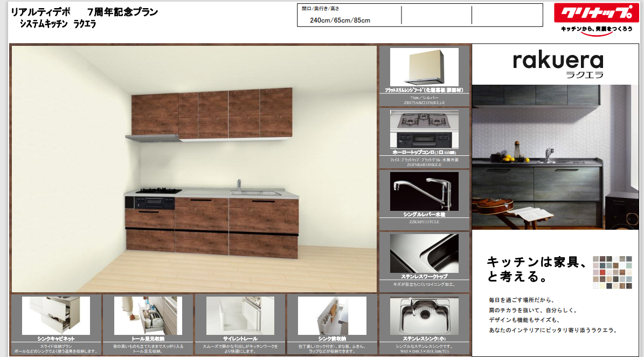
Task: Open the シンクキャビネット thumbnail
Action: [x=56, y=315]
